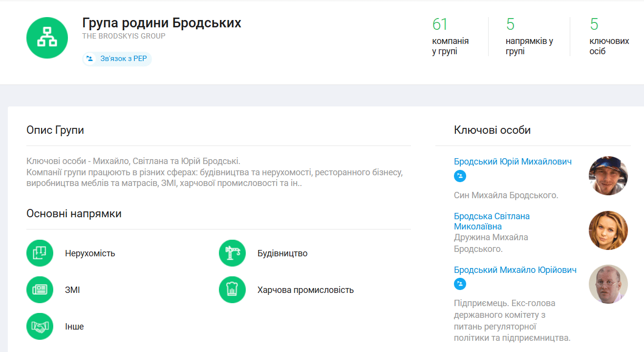Click the green group hierarchy logo icon
The height and width of the screenshot is (352, 644).
pyautogui.click(x=47, y=38)
